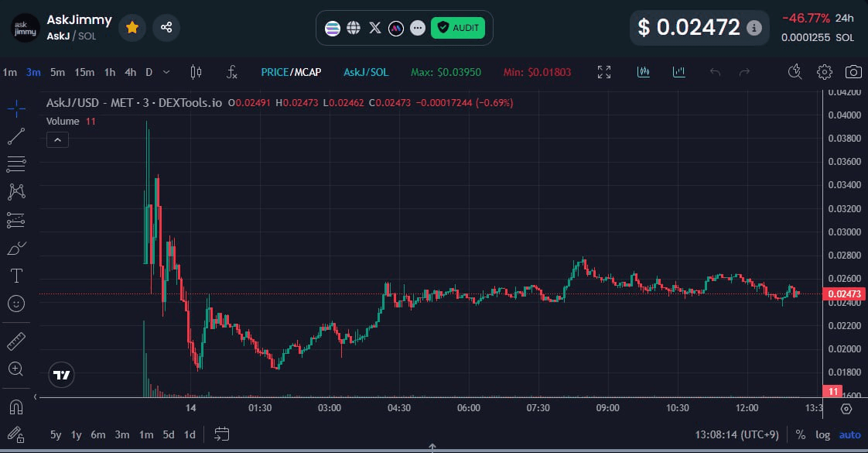
Task: Toggle log scale on price axis
Action: [822, 434]
